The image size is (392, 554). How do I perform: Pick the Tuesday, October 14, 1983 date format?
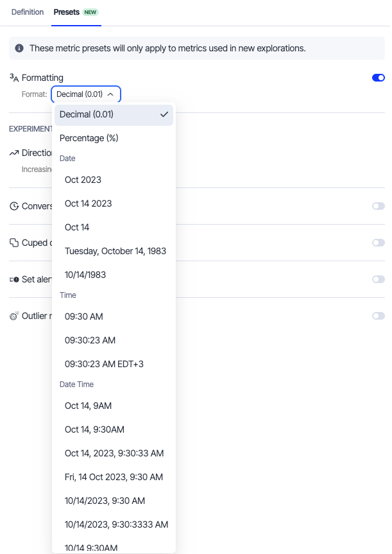pyautogui.click(x=115, y=251)
